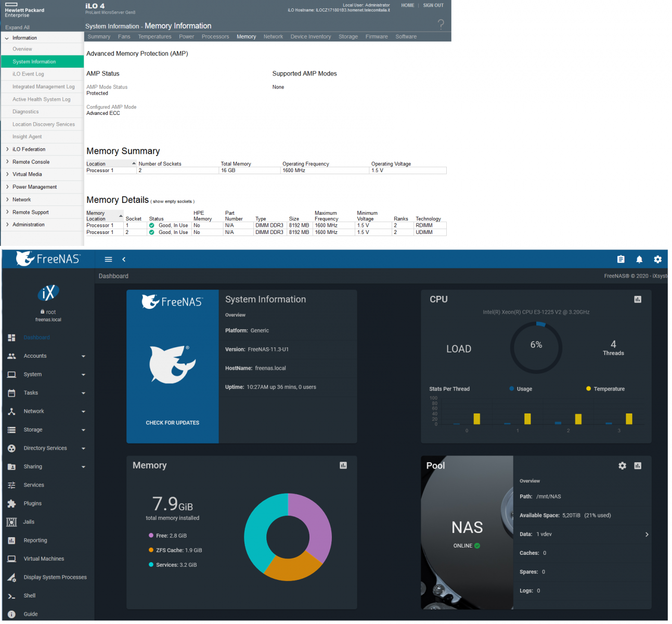Click the Plugins puzzle icon
672x624 pixels.
point(11,503)
